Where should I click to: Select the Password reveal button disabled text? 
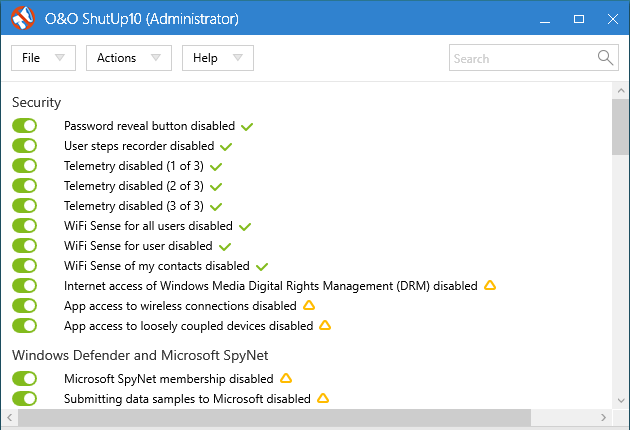click(149, 126)
